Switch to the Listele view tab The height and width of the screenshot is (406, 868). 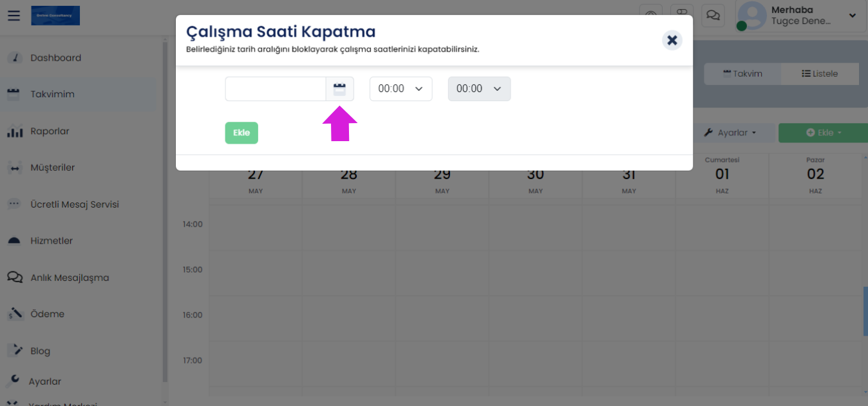coord(819,73)
